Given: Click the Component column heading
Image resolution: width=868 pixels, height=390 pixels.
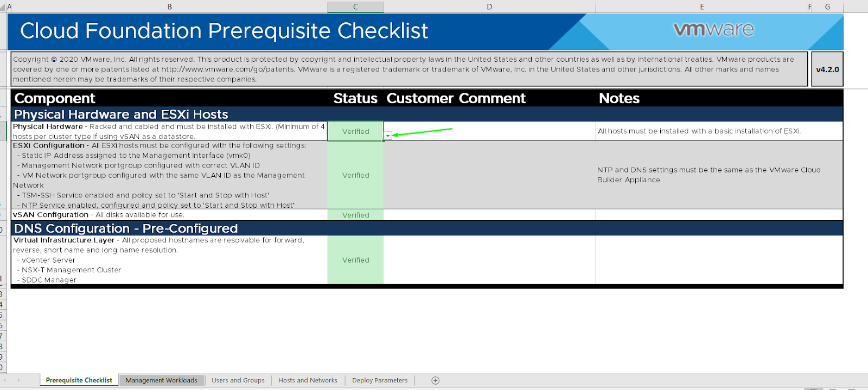Looking at the screenshot, I should click(x=55, y=98).
